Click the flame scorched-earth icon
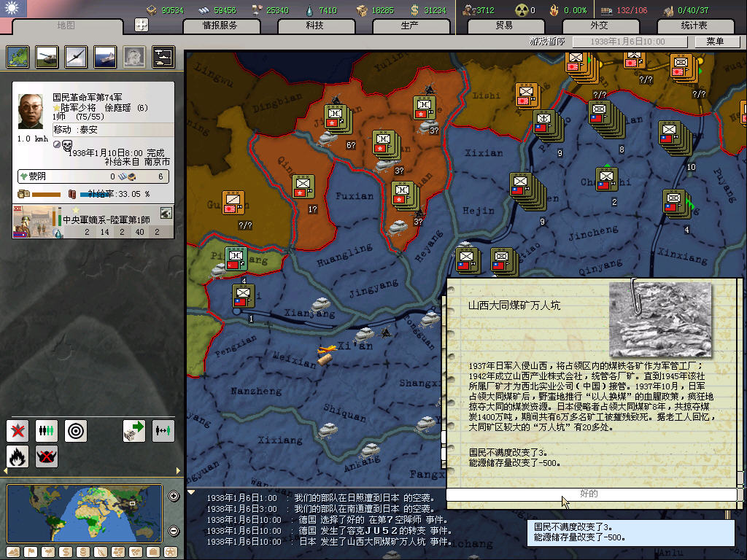747x560 pixels. pos(18,456)
